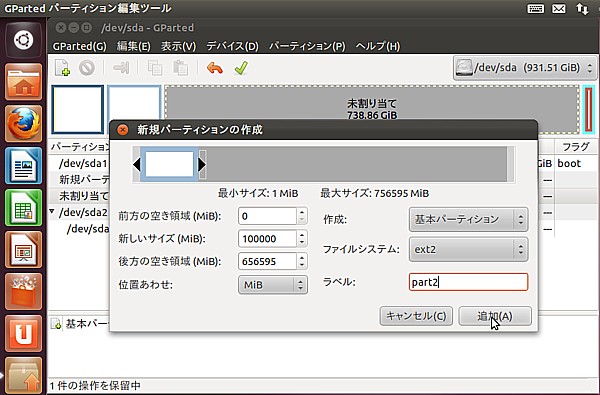Open the 位置あわせ MiB dropdown
The image size is (600, 395).
point(273,285)
